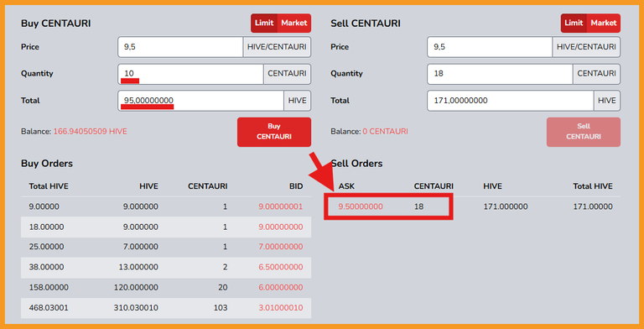Click the BID column header
Image resolution: width=644 pixels, height=329 pixels.
tap(296, 186)
